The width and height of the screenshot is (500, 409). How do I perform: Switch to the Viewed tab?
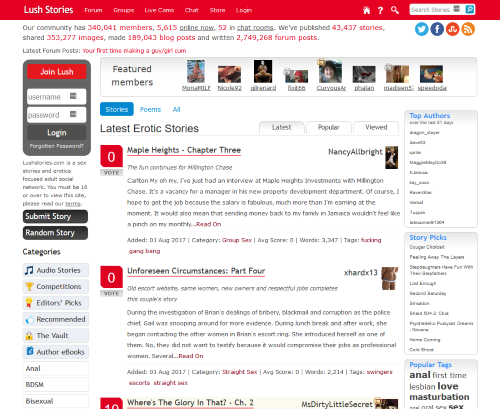(376, 127)
